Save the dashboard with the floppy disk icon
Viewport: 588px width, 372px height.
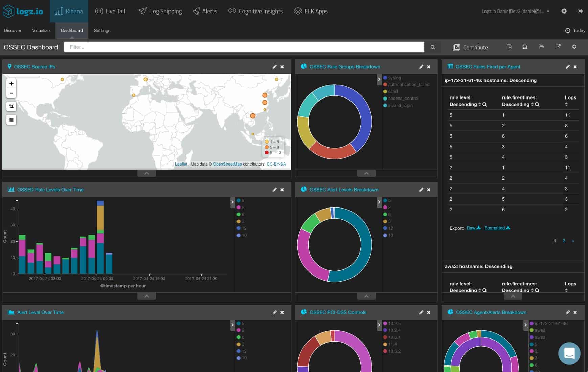pos(525,47)
